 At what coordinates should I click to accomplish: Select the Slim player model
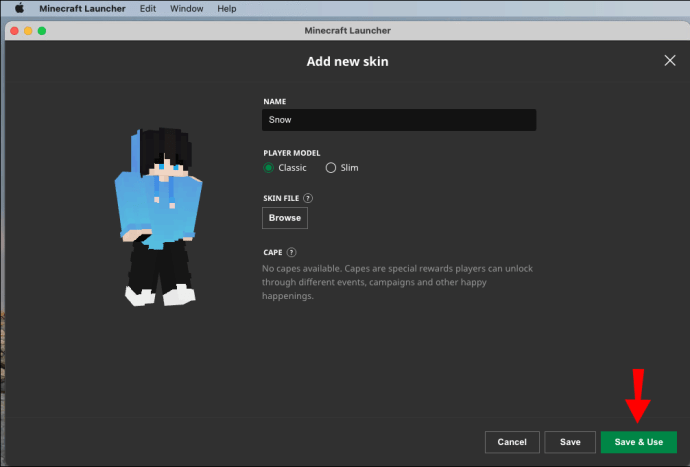(x=331, y=168)
